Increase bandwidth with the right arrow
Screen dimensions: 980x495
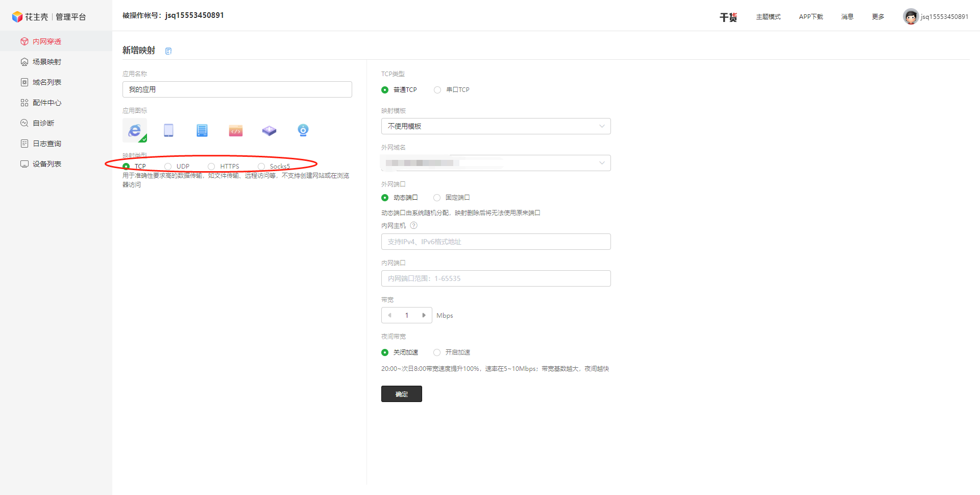point(424,315)
